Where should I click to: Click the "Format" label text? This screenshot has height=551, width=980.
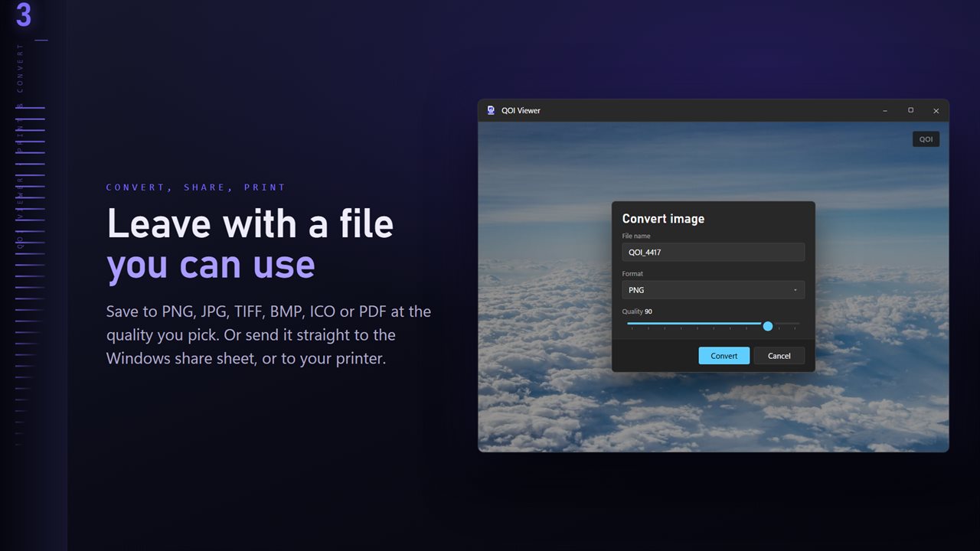pyautogui.click(x=632, y=273)
